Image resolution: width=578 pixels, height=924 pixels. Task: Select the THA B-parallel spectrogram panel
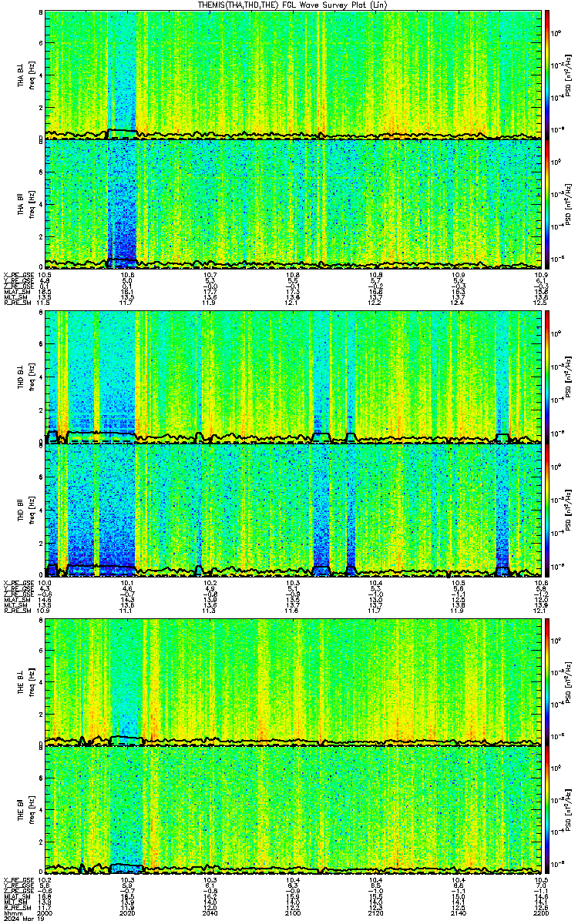point(294,203)
